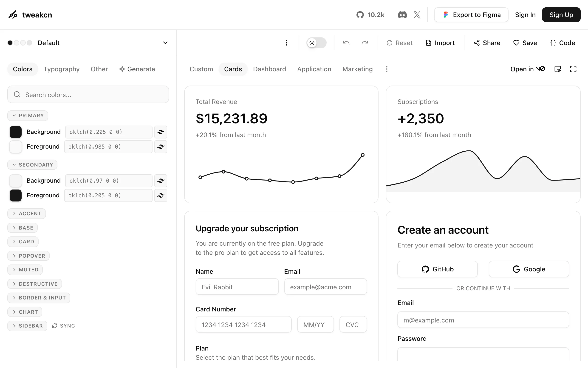The width and height of the screenshot is (588, 368).
Task: Open the Default theme preset dropdown
Action: tap(88, 43)
